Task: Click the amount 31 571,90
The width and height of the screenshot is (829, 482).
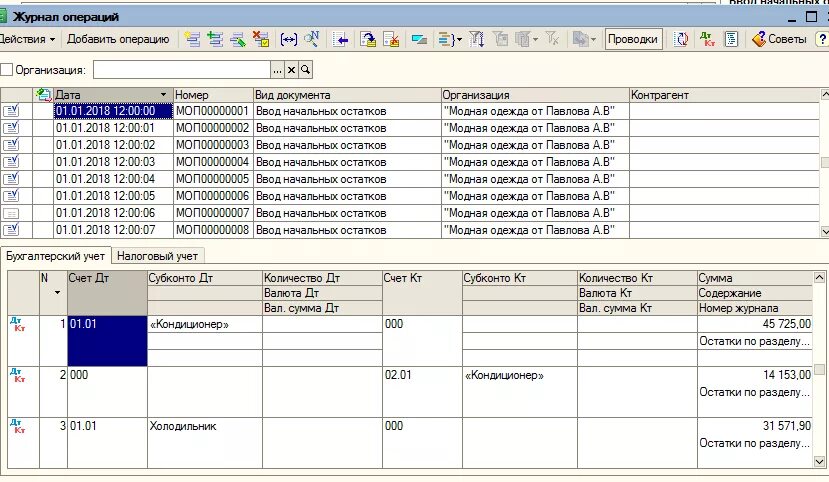Action: point(786,425)
